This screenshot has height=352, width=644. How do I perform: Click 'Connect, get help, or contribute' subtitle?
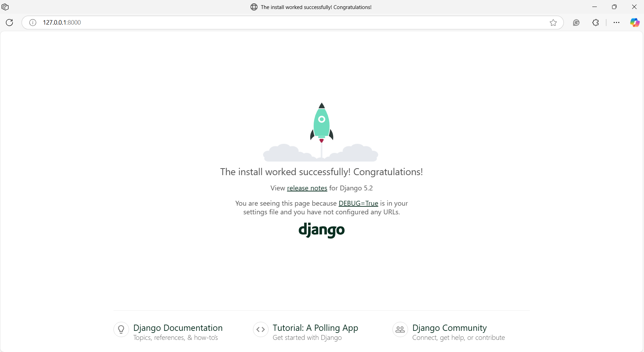point(459,337)
